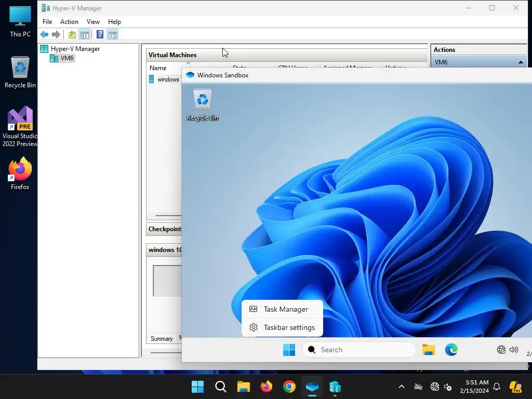The height and width of the screenshot is (399, 532).
Task: Click the muted speaker tray icon
Action: (447, 387)
